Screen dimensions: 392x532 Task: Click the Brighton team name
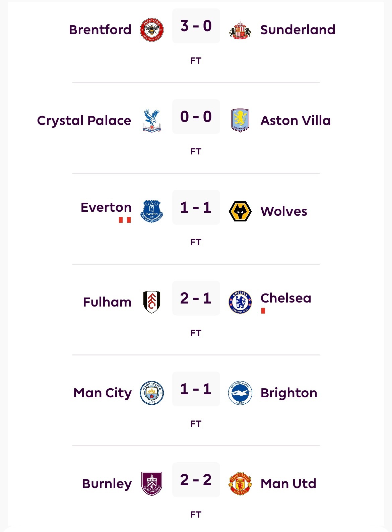(289, 393)
